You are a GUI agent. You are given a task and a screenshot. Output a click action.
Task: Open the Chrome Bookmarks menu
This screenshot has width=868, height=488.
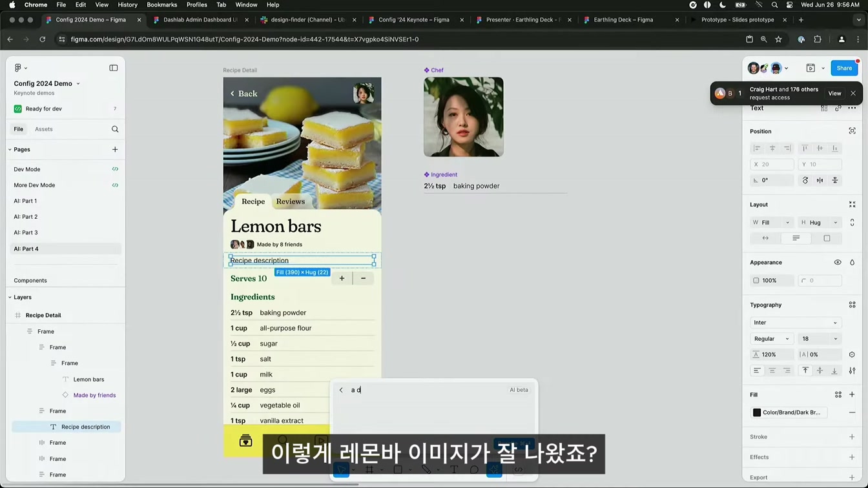click(x=161, y=5)
